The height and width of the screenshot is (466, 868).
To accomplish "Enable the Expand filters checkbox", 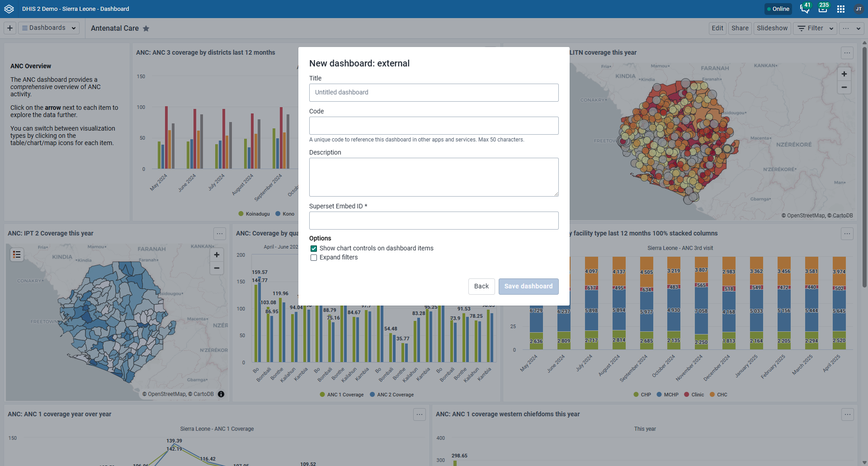I will pos(314,258).
